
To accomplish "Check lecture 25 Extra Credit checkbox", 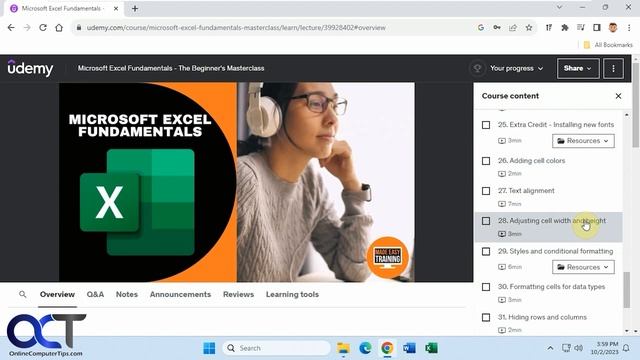I will click(x=486, y=125).
